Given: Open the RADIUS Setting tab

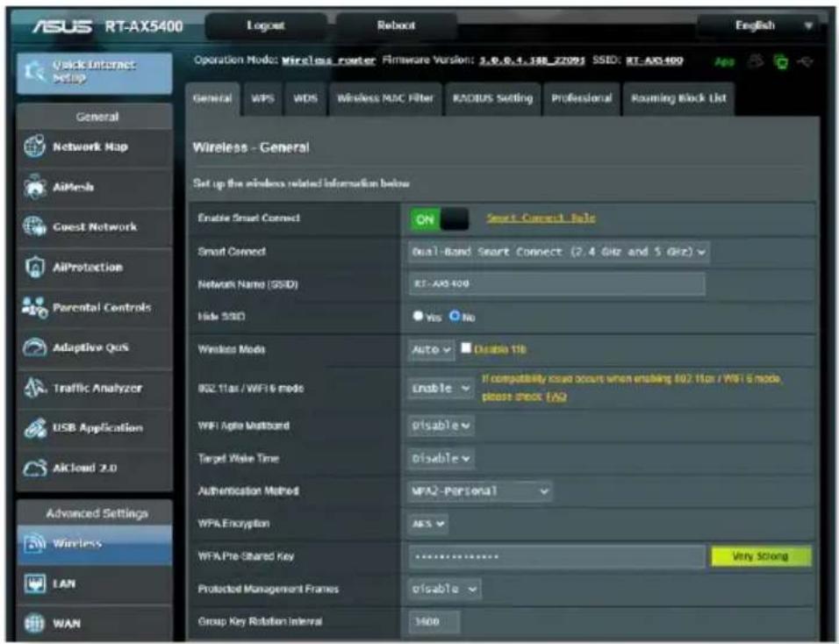Looking at the screenshot, I should pyautogui.click(x=493, y=98).
